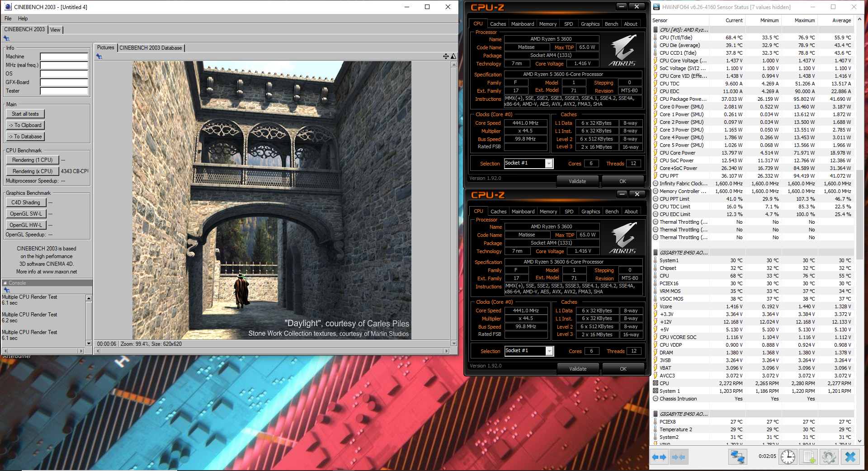Close sensors with the blue X icon
868x471 pixels.
pyautogui.click(x=850, y=457)
